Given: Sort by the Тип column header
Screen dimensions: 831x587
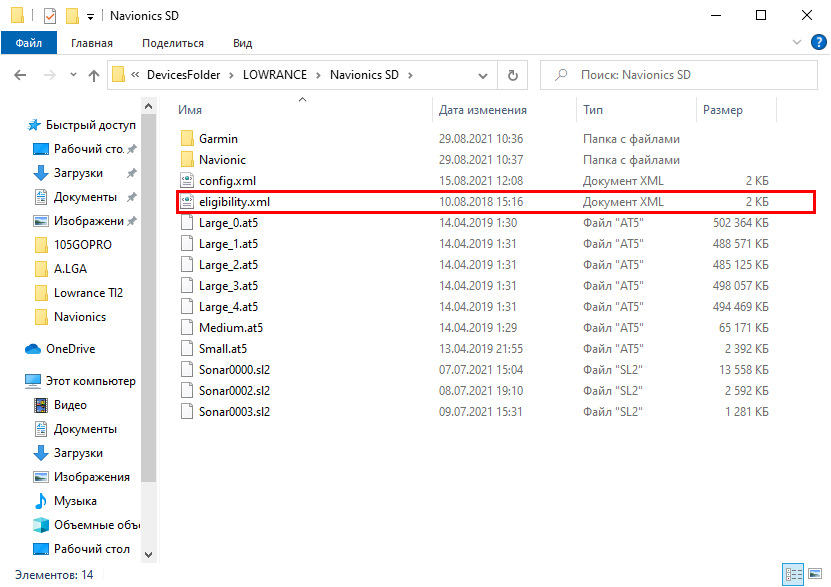Looking at the screenshot, I should tap(593, 110).
